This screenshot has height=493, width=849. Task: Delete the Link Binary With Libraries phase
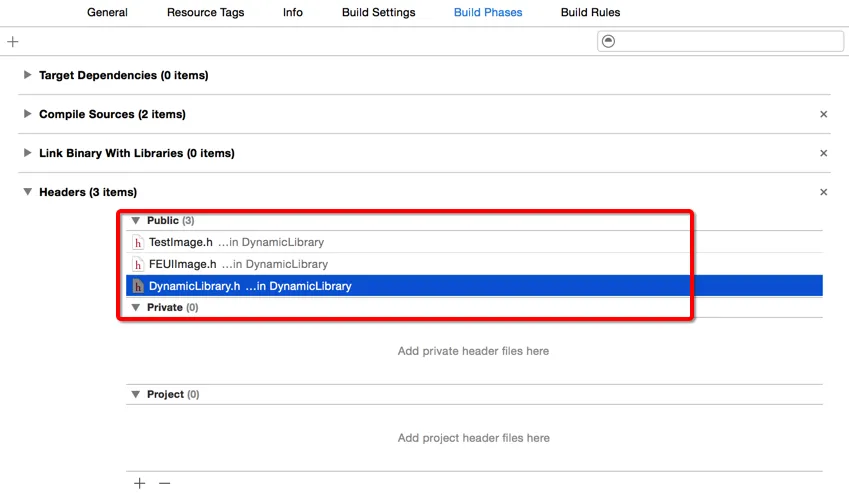(x=824, y=153)
